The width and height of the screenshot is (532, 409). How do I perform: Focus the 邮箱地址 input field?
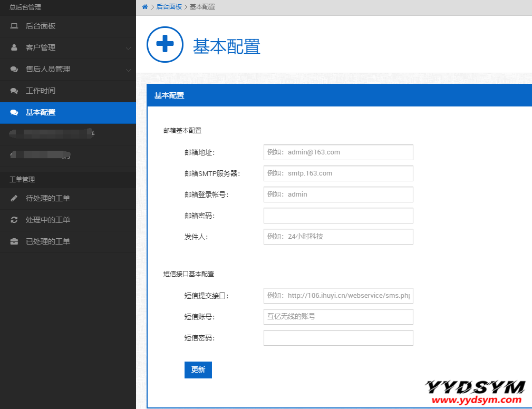coord(338,152)
